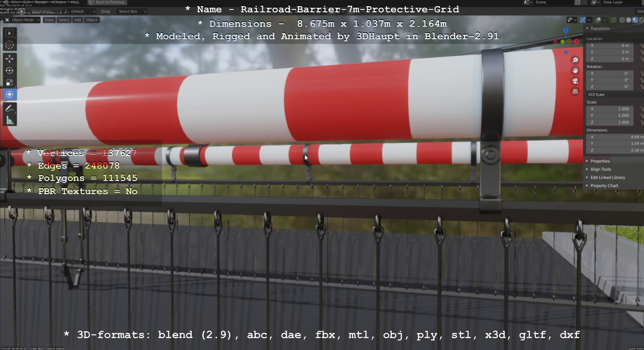Switch to rendered shading mode
The image size is (644, 350).
coord(641,20)
